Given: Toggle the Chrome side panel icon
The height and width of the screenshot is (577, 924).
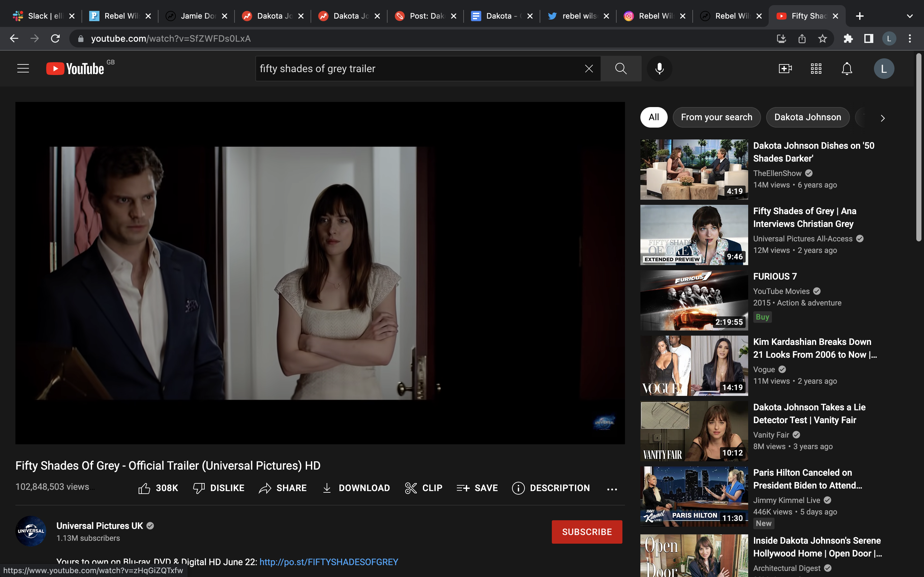Looking at the screenshot, I should click(x=868, y=38).
